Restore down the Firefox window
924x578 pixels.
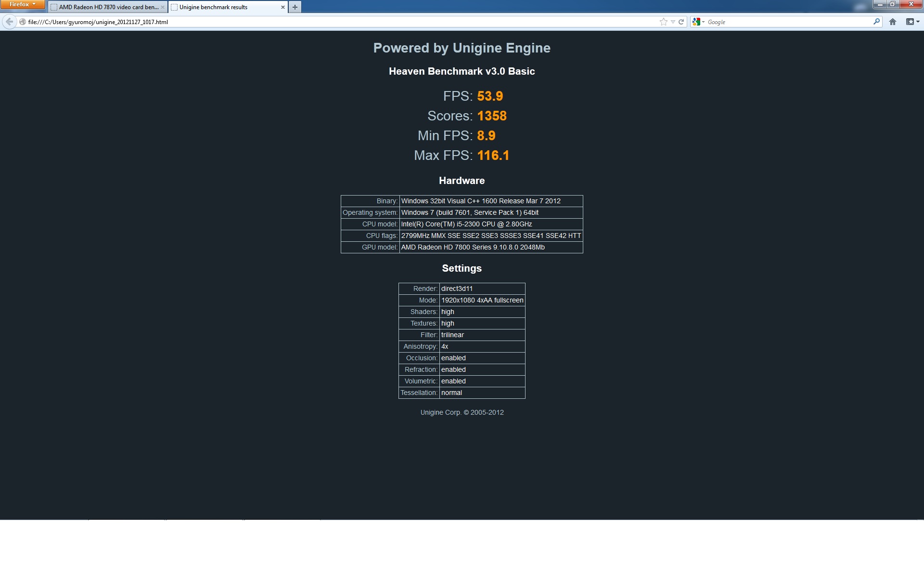tap(892, 4)
